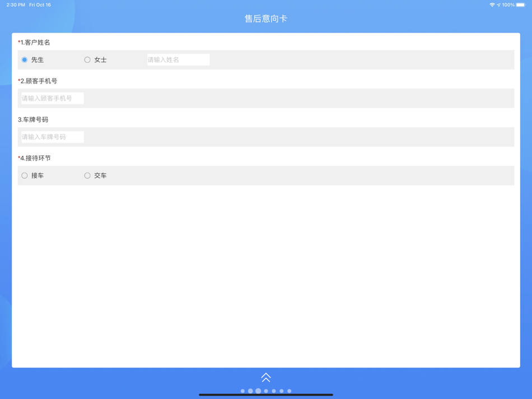Tap the double-chevron up arrow icon

(266, 377)
